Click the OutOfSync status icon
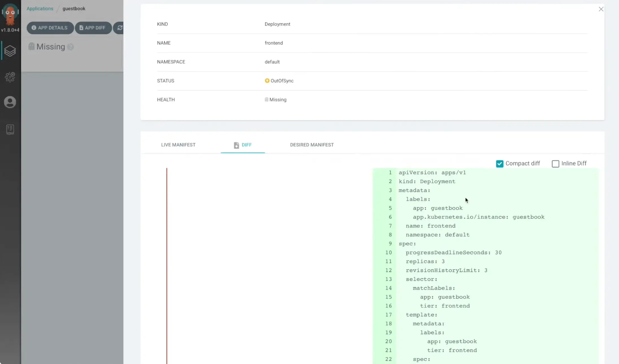 (x=267, y=81)
